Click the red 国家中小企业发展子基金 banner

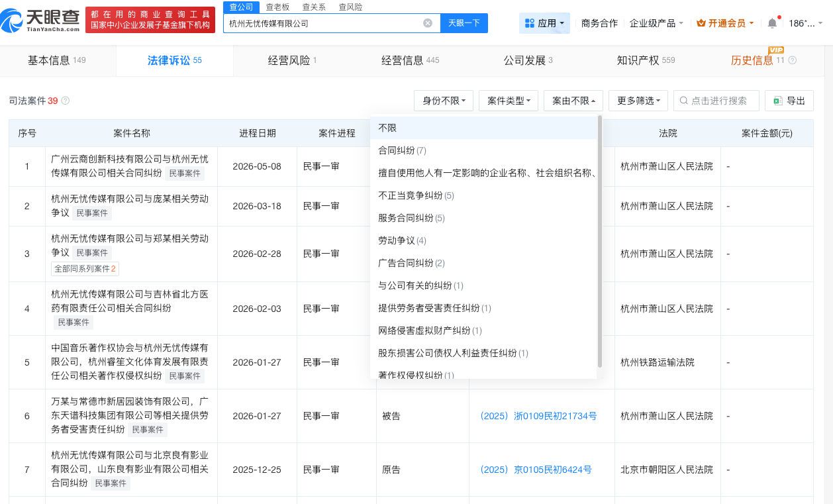pos(150,21)
